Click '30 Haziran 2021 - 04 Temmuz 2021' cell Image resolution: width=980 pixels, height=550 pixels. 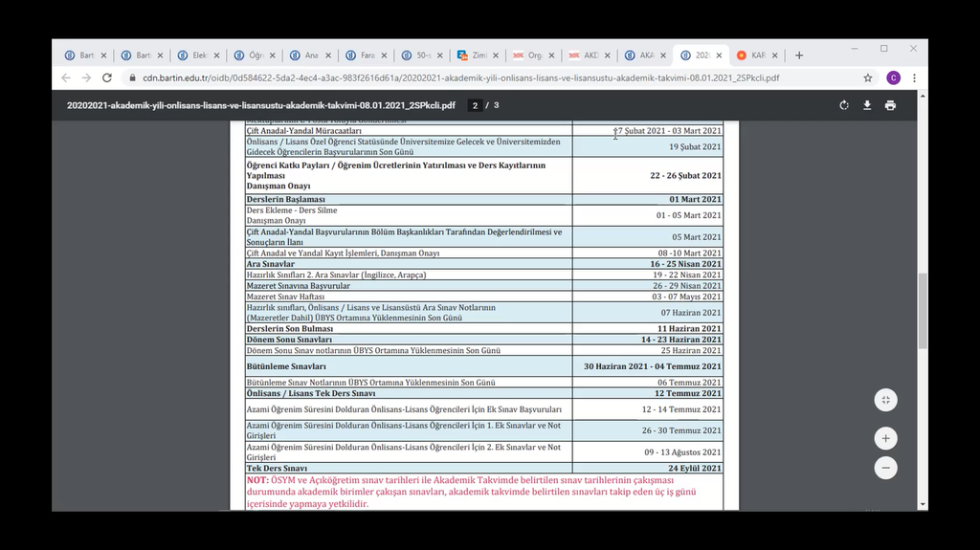[x=653, y=366]
